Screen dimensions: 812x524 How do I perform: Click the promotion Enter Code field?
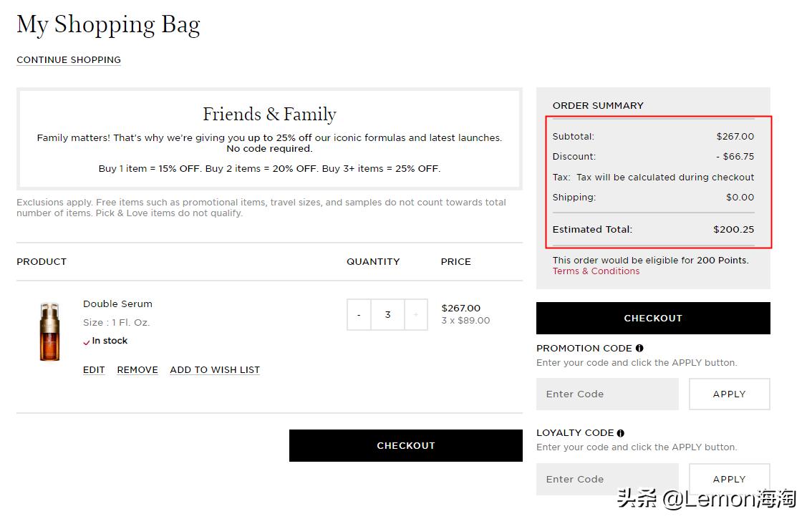point(607,394)
